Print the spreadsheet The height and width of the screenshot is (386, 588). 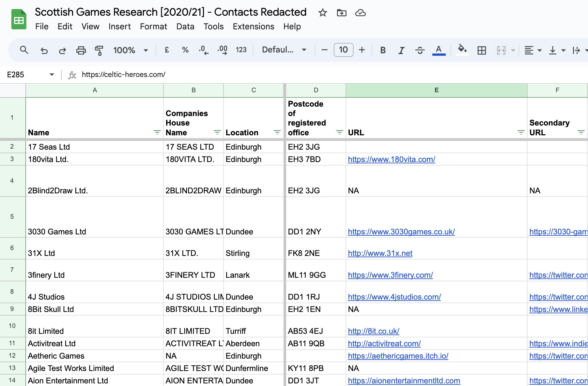81,50
